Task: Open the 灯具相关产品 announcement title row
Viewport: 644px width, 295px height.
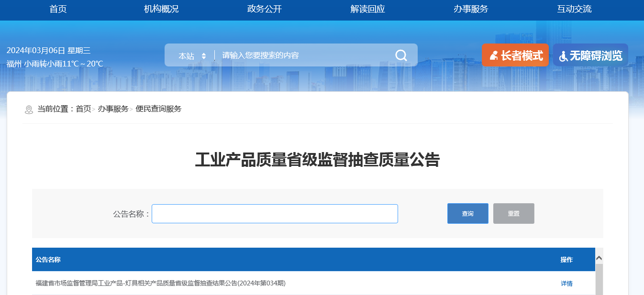Action: coord(160,284)
